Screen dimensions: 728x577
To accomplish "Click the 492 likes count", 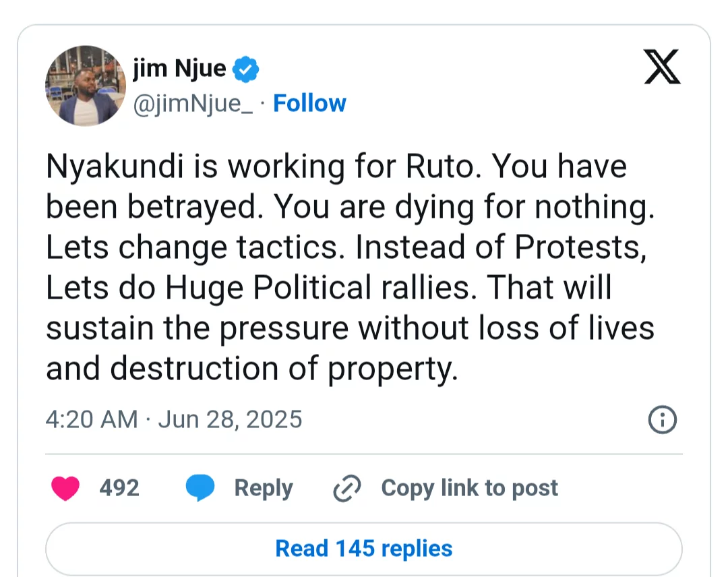I will pos(119,488).
